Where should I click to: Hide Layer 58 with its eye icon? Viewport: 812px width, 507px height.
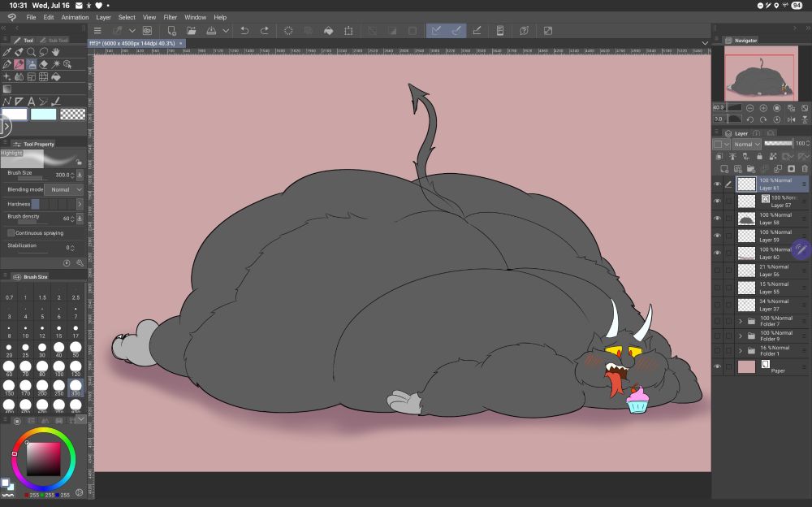click(717, 219)
